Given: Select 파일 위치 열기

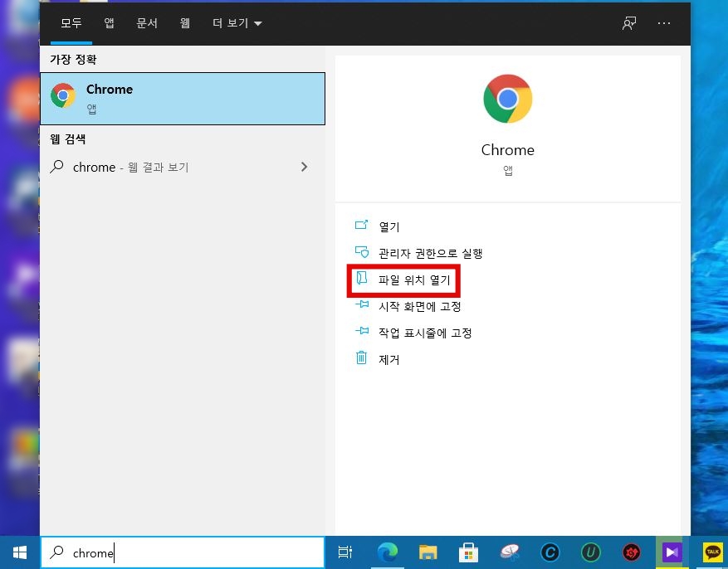Looking at the screenshot, I should tap(414, 280).
